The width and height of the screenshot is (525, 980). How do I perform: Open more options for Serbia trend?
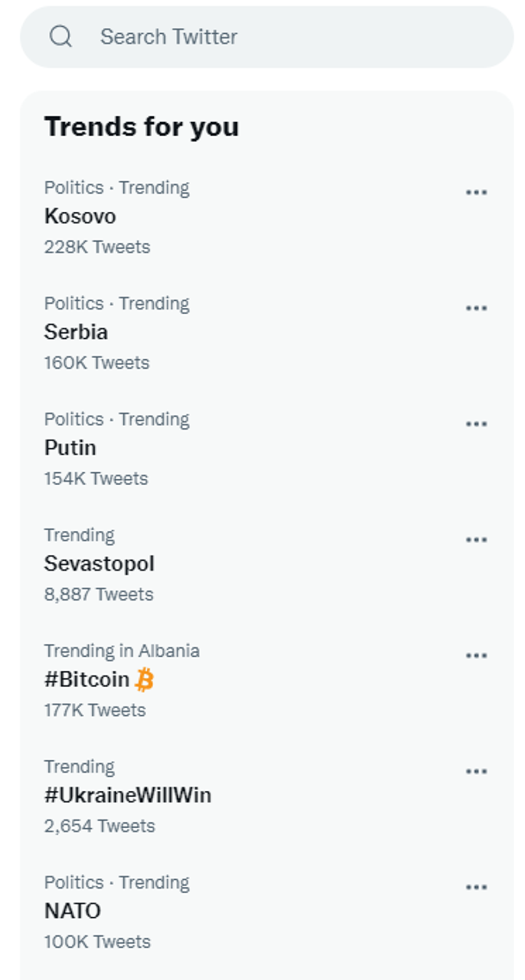pyautogui.click(x=476, y=308)
